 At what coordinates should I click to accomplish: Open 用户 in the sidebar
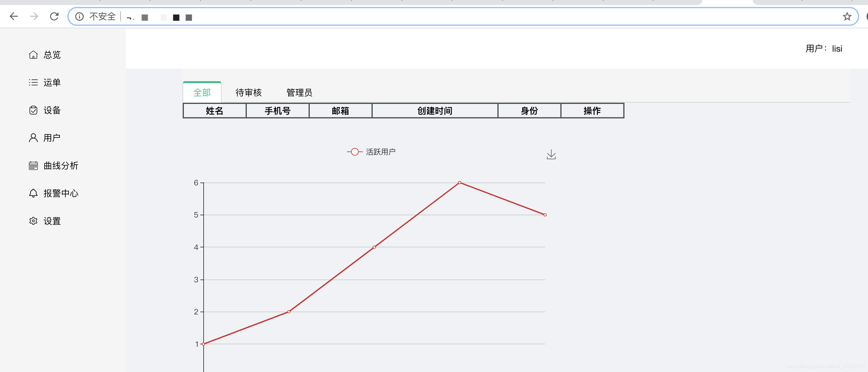(52, 138)
